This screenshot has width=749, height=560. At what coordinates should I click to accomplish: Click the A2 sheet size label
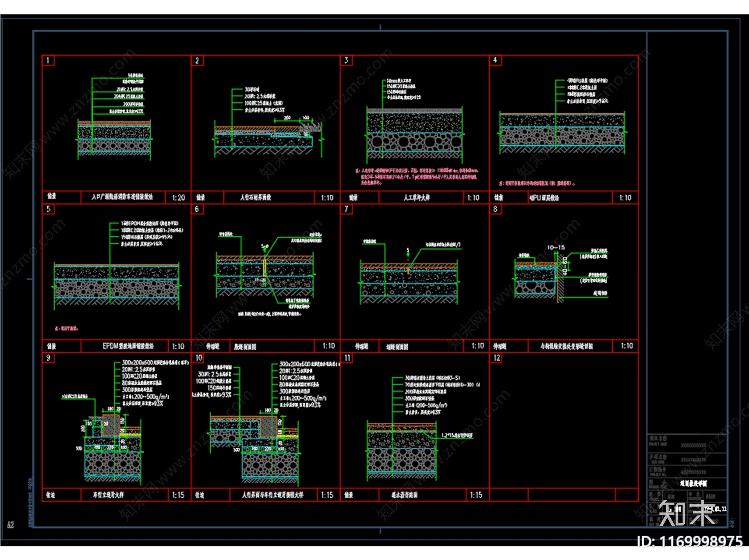click(x=10, y=525)
